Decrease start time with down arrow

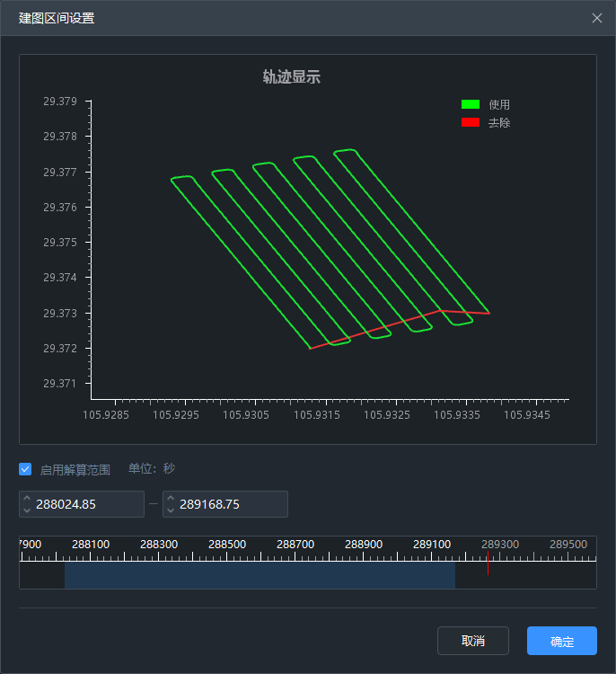pos(27,510)
